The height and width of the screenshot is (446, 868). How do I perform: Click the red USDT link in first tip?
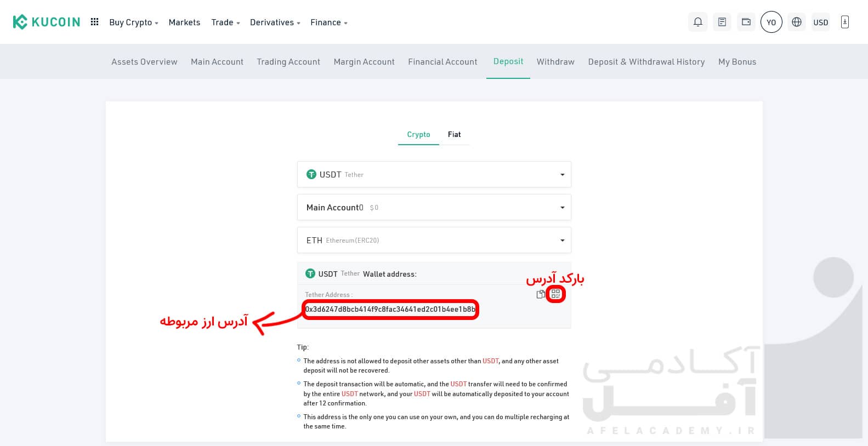tap(491, 361)
